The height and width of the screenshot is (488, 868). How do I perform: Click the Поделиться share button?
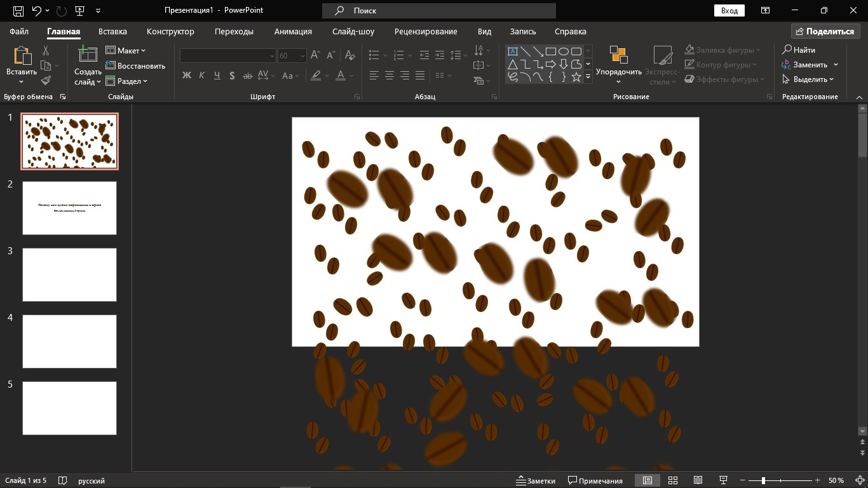tap(825, 31)
